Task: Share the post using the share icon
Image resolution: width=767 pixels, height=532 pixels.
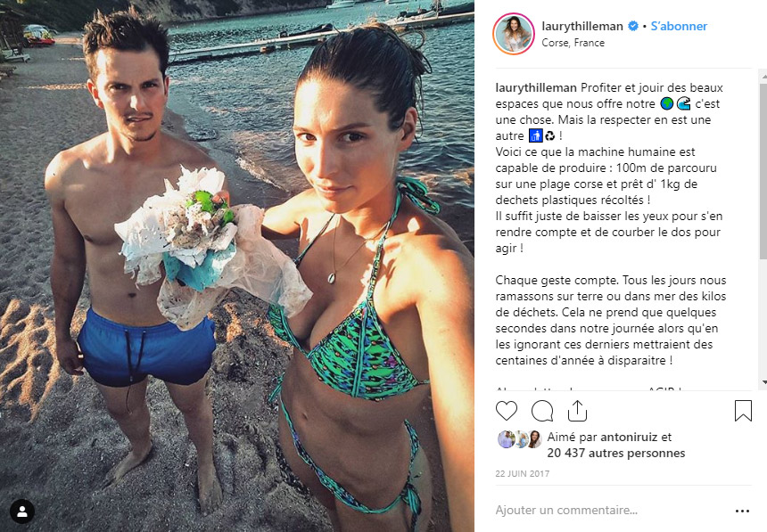Action: tap(577, 411)
